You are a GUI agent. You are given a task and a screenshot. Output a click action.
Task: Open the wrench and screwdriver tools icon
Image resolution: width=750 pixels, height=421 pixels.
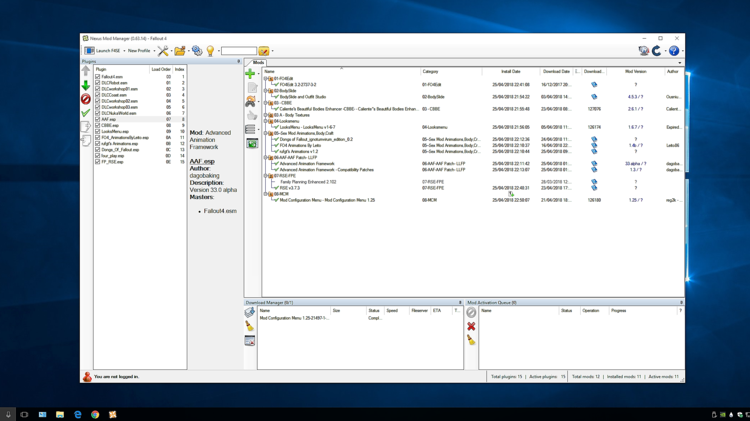point(163,51)
